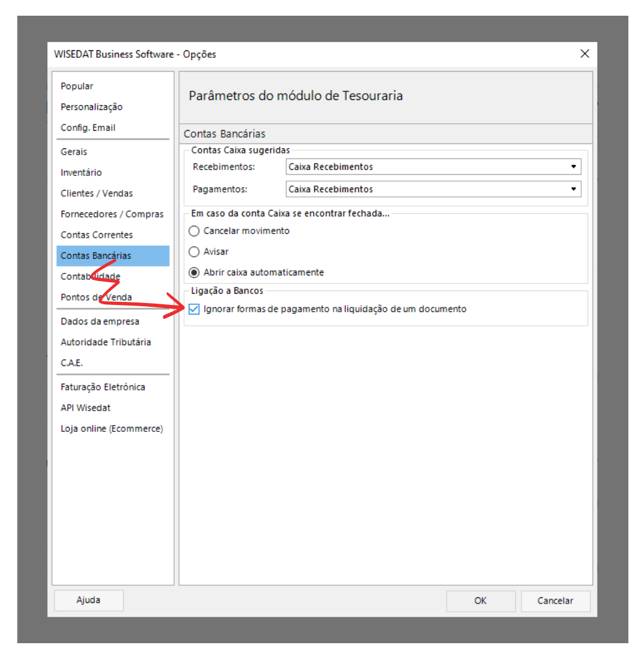This screenshot has width=644, height=652.
Task: Open Config. Email settings
Action: pos(88,128)
